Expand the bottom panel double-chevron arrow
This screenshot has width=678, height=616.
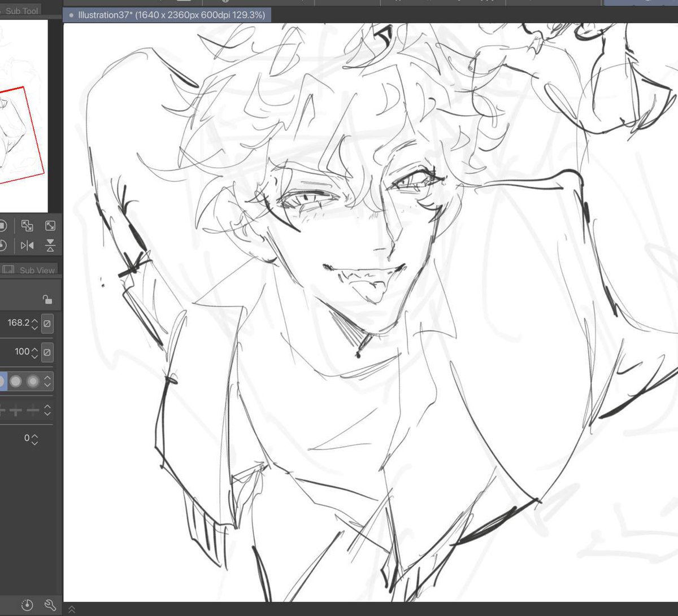coord(71,609)
